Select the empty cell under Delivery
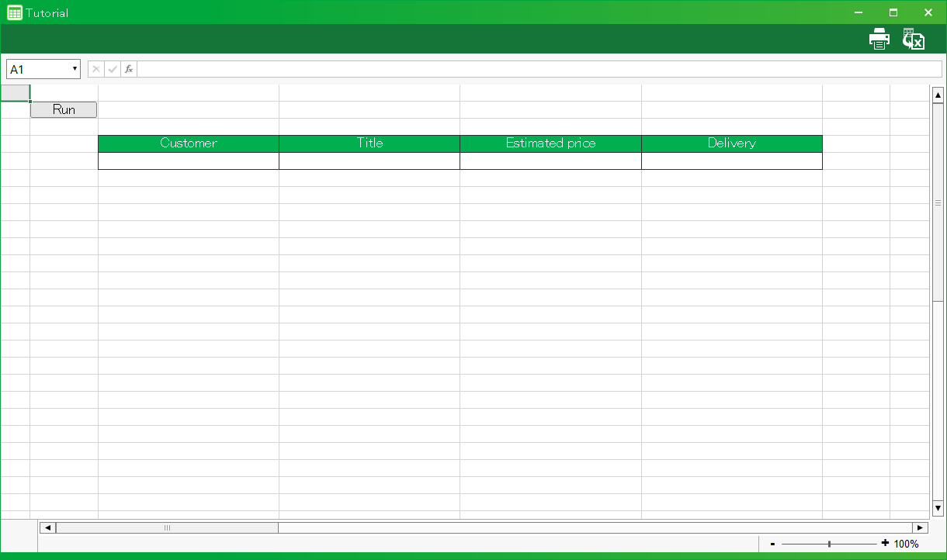The image size is (947, 560). (731, 161)
